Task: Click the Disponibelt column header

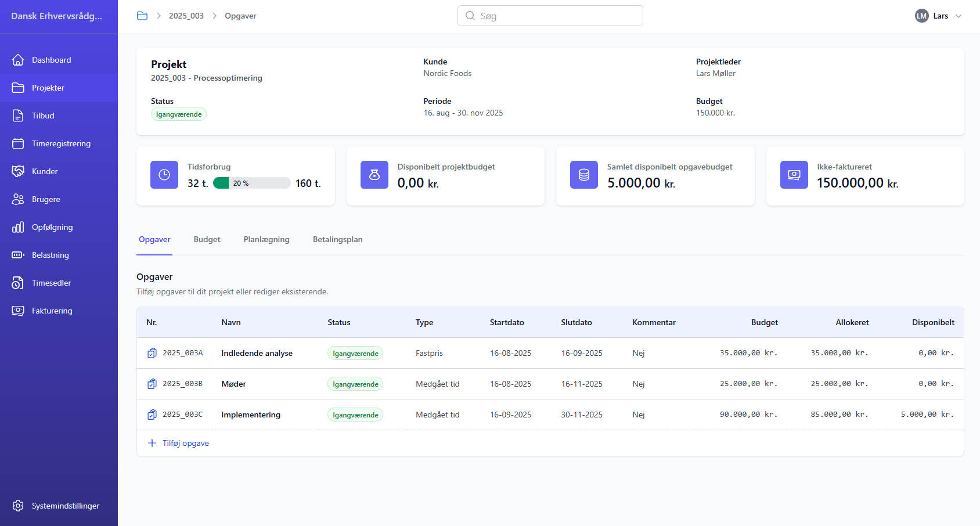Action: click(x=933, y=322)
